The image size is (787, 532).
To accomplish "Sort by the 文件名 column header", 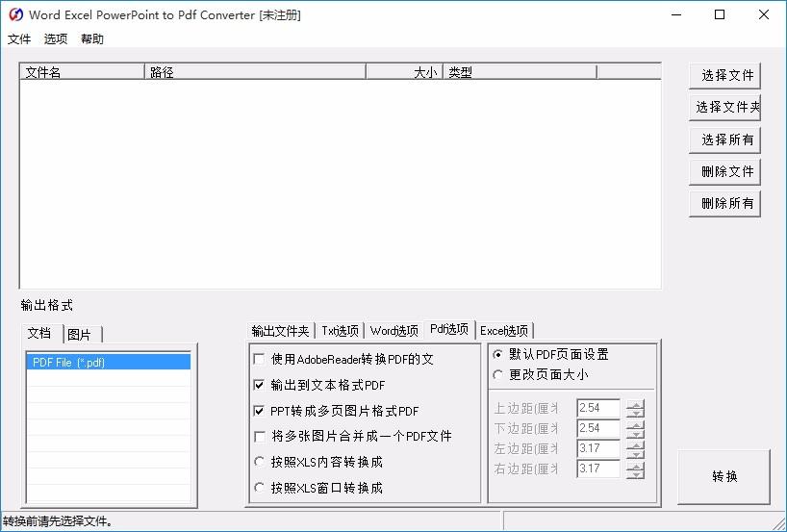I will pos(83,72).
